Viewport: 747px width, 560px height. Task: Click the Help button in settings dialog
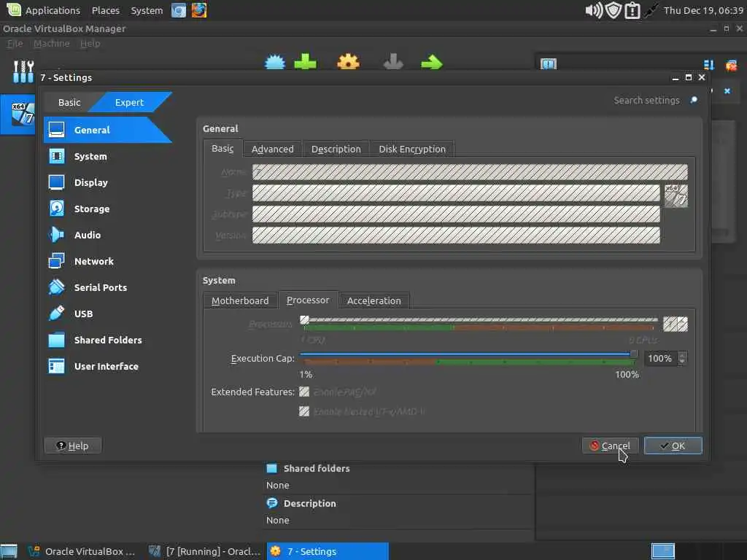click(x=73, y=446)
